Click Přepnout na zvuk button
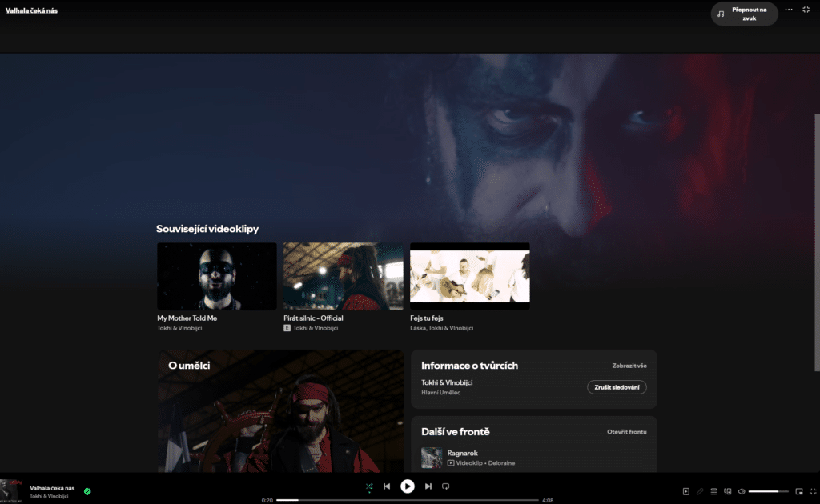Viewport: 820px width, 504px height. pos(744,14)
